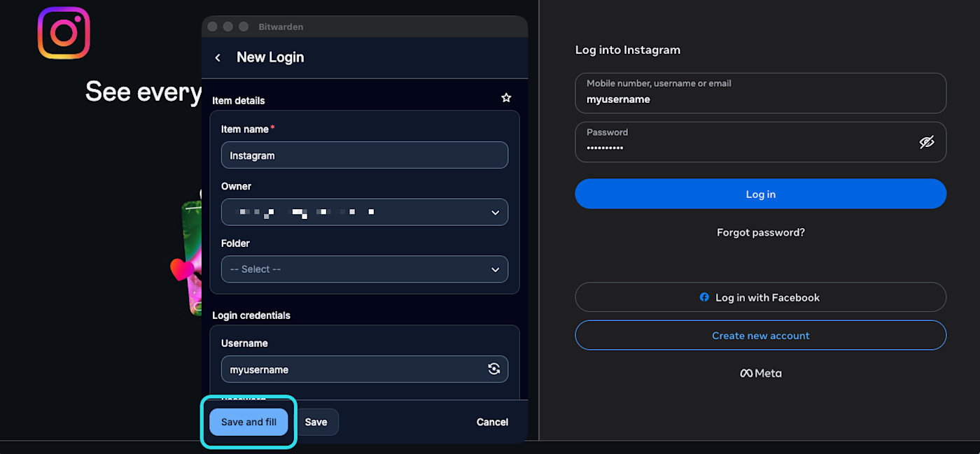Toggle password visibility eye icon
This screenshot has height=454, width=980.
tap(927, 142)
